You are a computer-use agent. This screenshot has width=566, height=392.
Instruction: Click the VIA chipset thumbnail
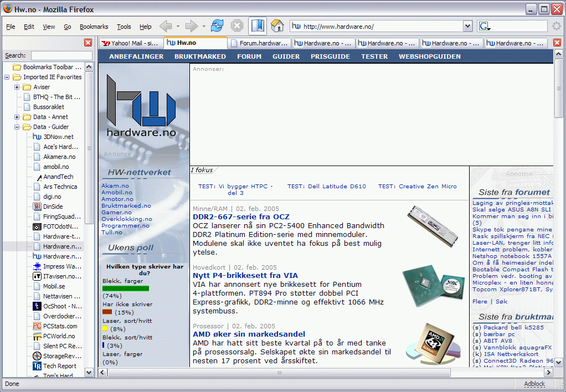(x=434, y=286)
